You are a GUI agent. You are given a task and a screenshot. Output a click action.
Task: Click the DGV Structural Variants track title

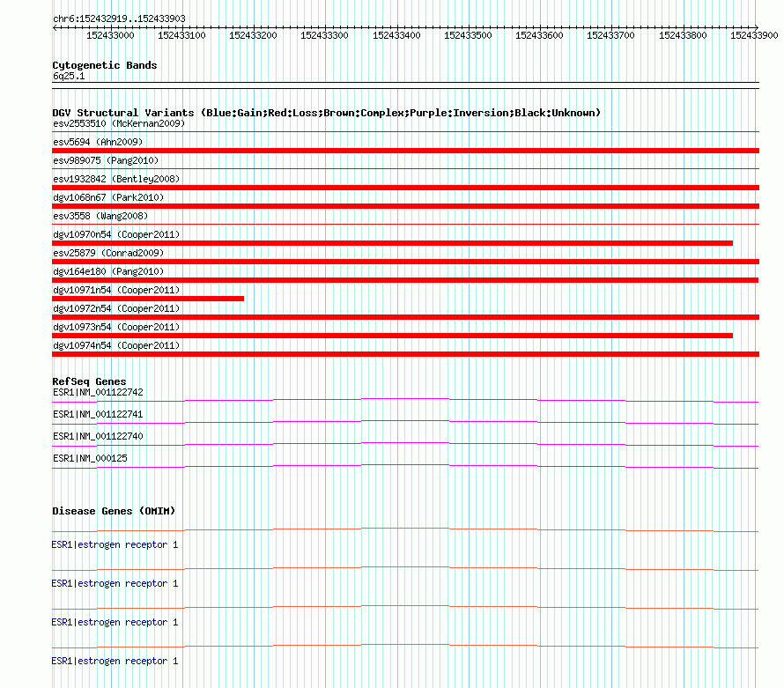326,113
